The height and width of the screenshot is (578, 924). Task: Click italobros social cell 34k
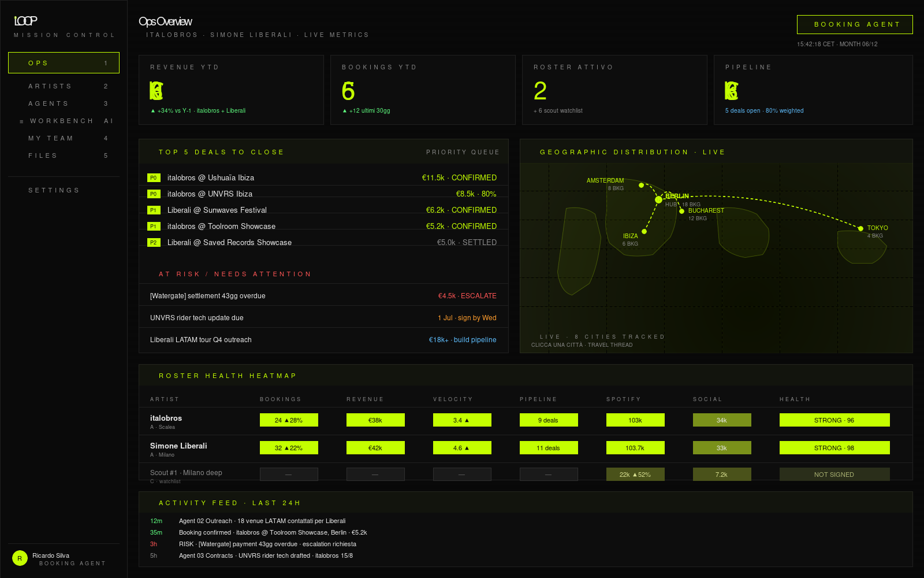tap(722, 420)
